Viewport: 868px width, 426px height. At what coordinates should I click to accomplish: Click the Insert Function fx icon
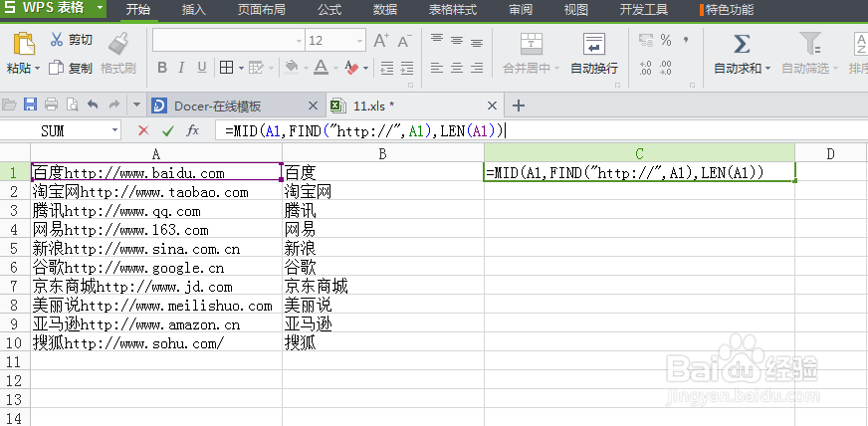click(x=193, y=130)
